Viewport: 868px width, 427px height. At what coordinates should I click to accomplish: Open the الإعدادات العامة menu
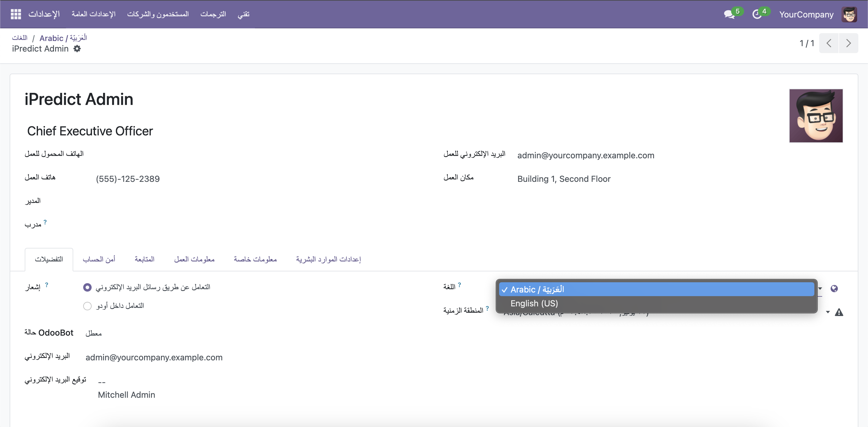[x=93, y=14]
